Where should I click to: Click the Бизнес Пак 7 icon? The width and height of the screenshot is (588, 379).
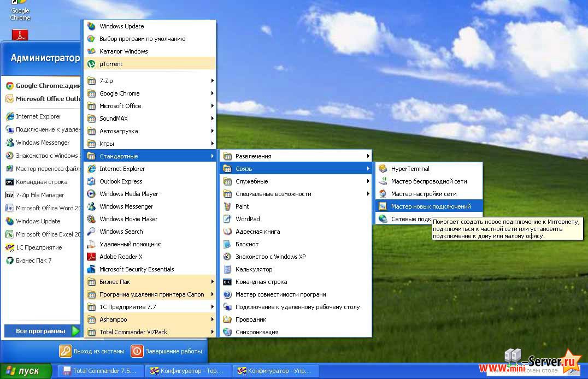(10, 260)
